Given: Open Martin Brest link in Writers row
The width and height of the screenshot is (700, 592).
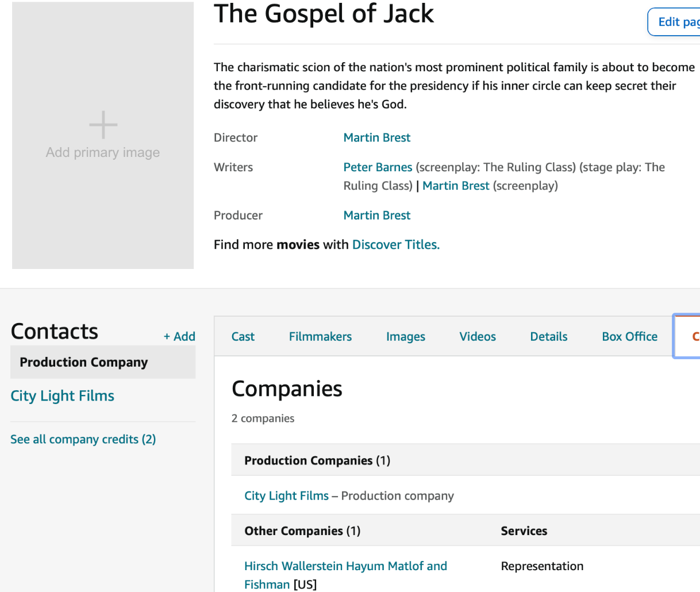Looking at the screenshot, I should tap(456, 186).
